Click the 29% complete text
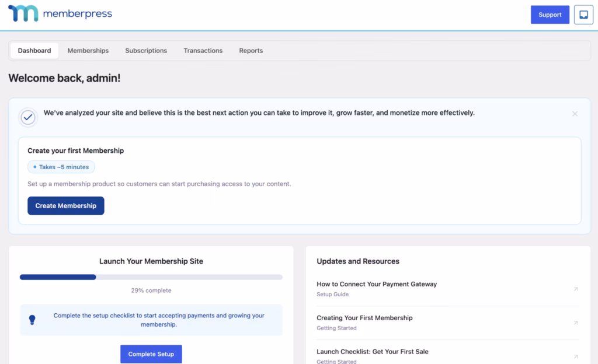This screenshot has width=598, height=364. tap(151, 290)
